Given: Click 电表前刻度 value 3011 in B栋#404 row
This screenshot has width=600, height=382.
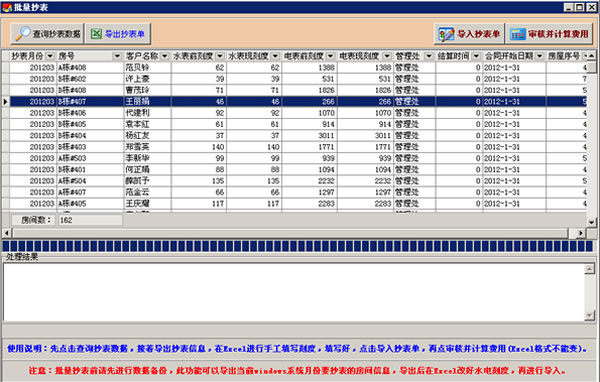Looking at the screenshot, I should coord(326,135).
